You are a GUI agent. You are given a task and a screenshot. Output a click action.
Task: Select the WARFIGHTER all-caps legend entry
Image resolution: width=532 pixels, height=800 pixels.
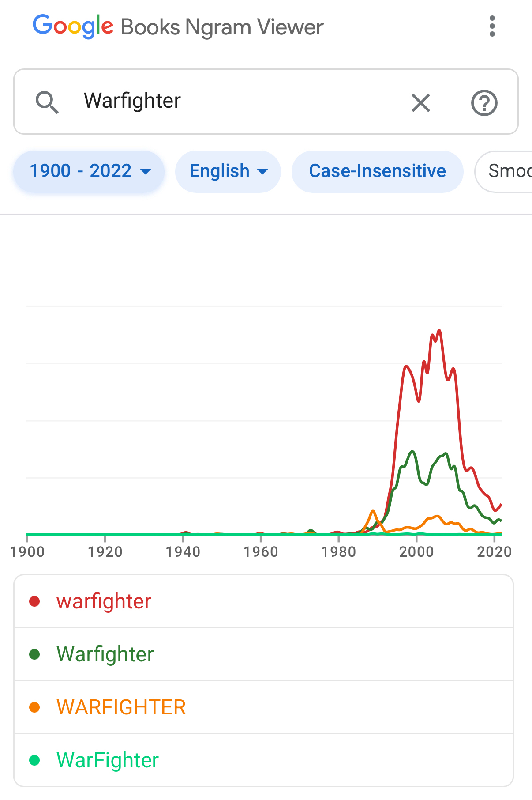click(121, 707)
